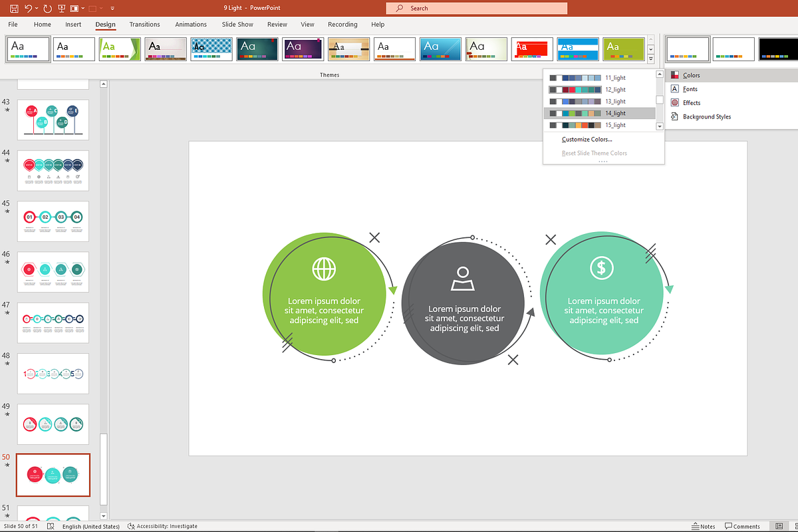Open the File menu

tap(13, 25)
